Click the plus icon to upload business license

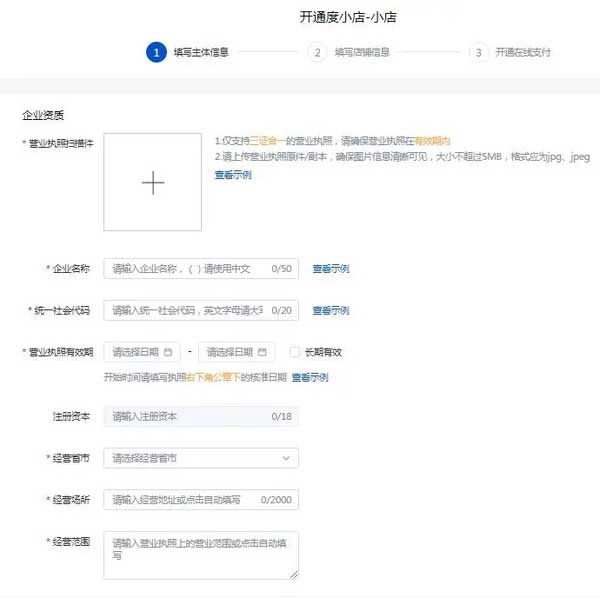coord(152,182)
